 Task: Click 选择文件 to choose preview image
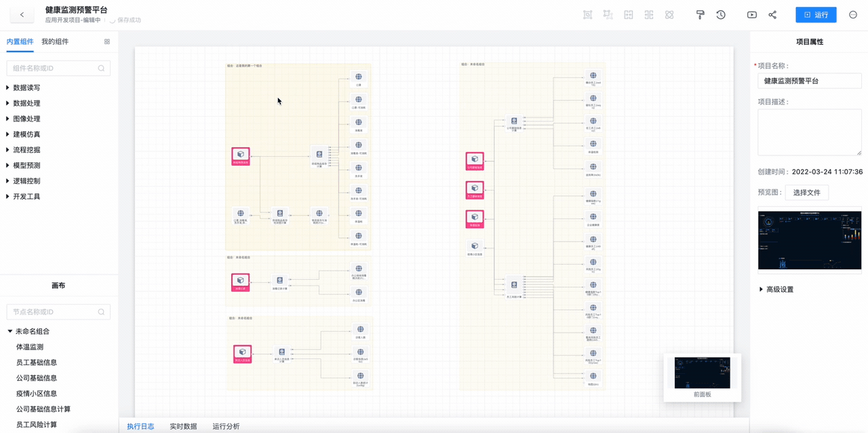806,193
